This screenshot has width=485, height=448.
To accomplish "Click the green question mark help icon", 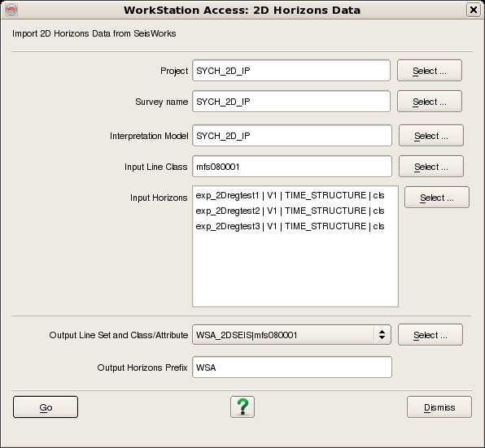I will (242, 407).
